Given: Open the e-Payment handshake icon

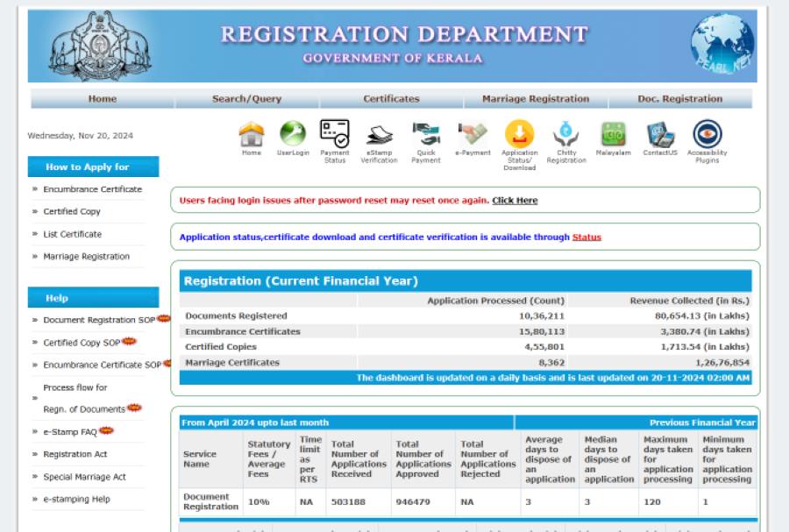Looking at the screenshot, I should coord(473,134).
